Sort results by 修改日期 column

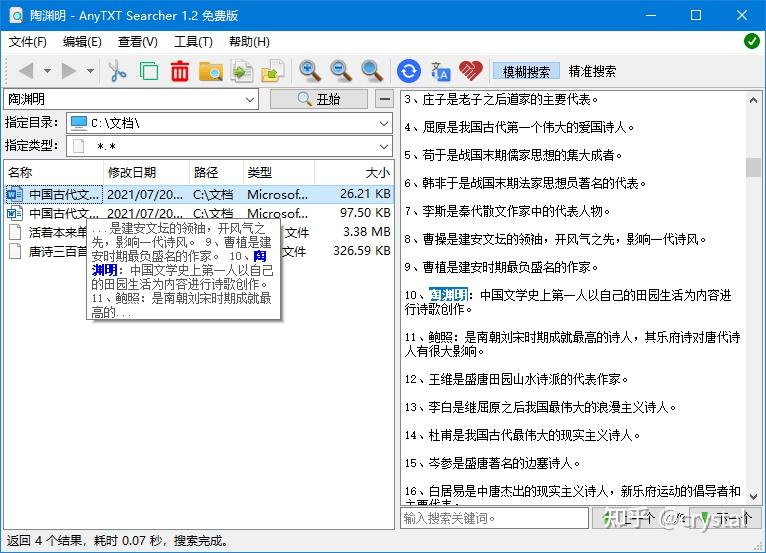147,172
